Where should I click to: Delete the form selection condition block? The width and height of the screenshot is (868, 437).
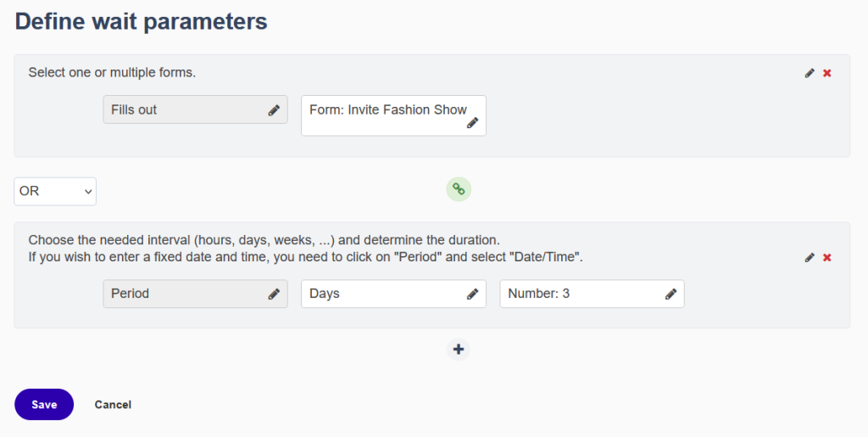(x=827, y=73)
